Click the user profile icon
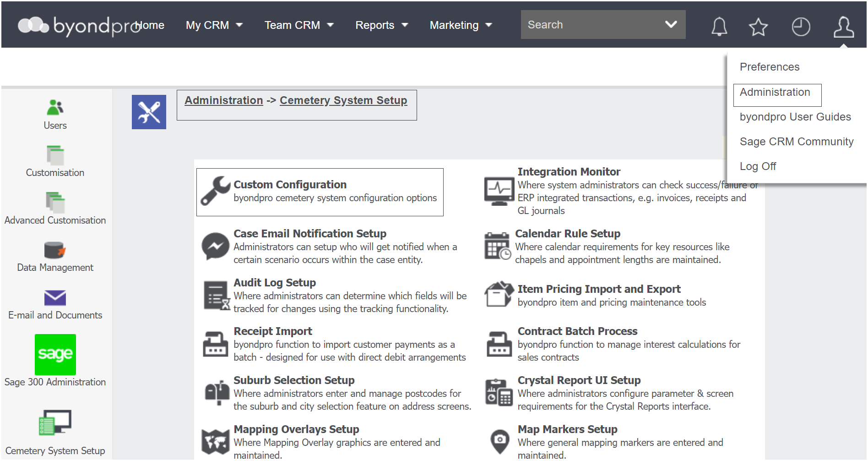 point(843,27)
